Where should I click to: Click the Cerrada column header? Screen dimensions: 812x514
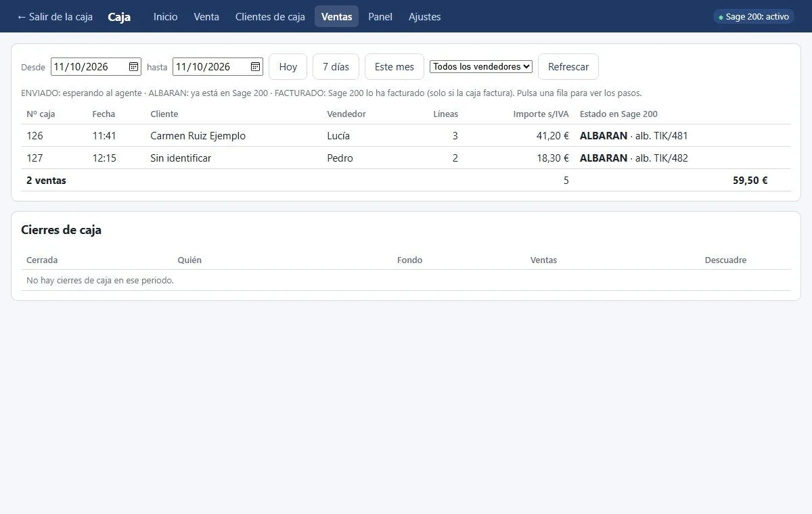coord(42,260)
